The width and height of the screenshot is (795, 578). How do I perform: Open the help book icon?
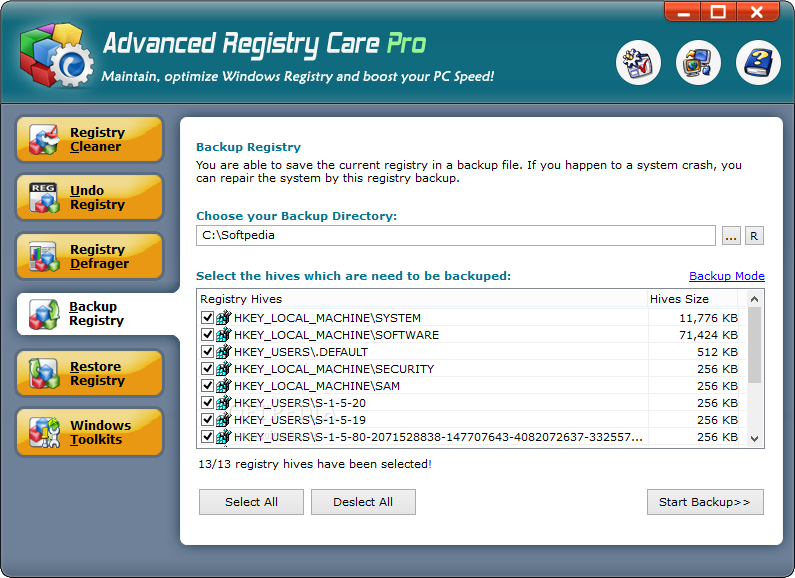(x=758, y=62)
